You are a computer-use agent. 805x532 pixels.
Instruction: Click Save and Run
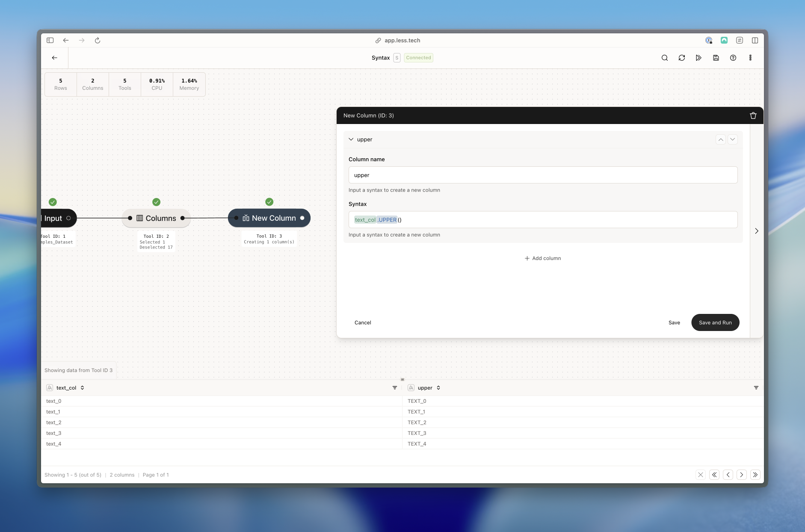pos(715,322)
